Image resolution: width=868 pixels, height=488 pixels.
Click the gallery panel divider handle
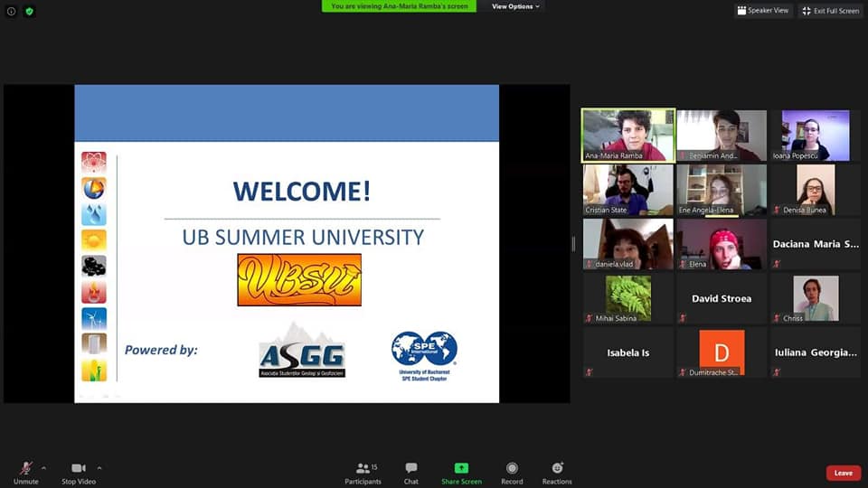[x=573, y=243]
